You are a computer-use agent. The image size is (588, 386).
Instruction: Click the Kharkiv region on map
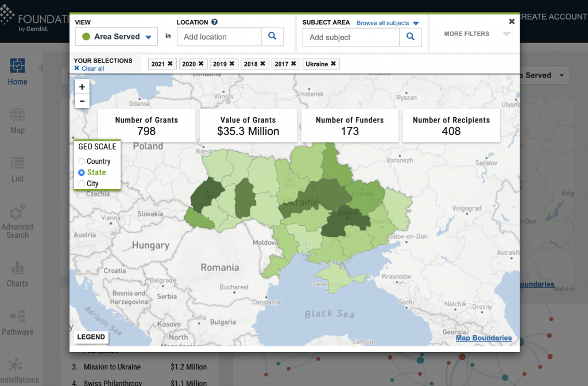pyautogui.click(x=366, y=197)
